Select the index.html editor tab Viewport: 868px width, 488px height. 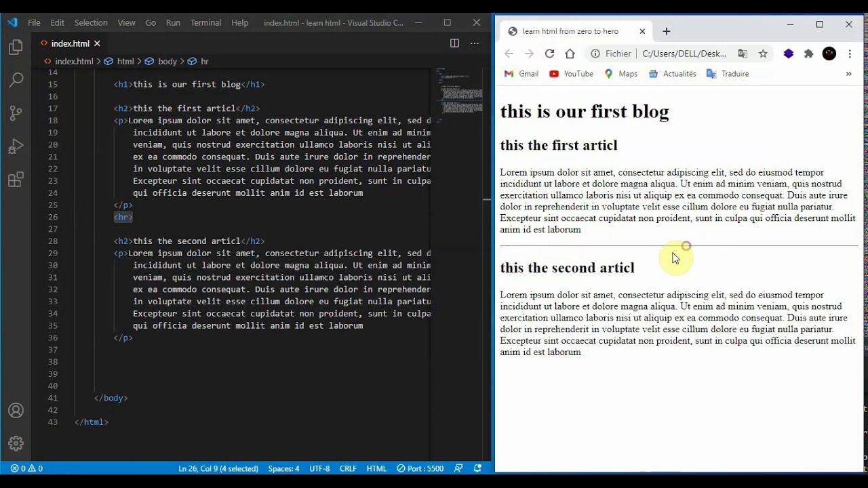(x=70, y=43)
